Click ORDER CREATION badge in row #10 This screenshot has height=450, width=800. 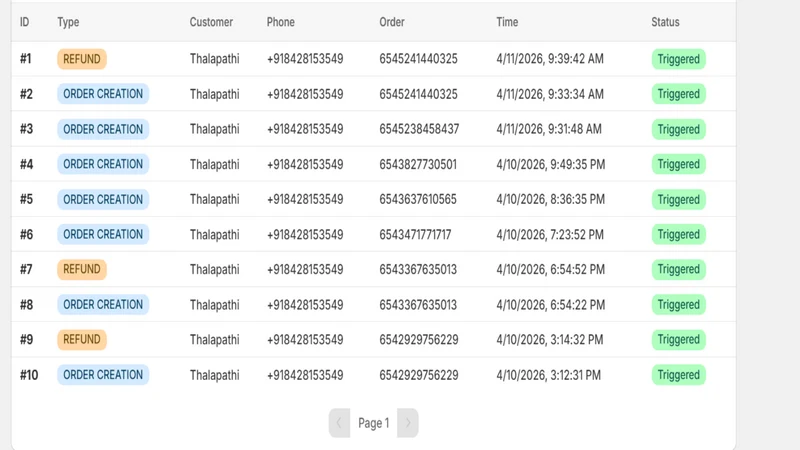click(x=103, y=375)
